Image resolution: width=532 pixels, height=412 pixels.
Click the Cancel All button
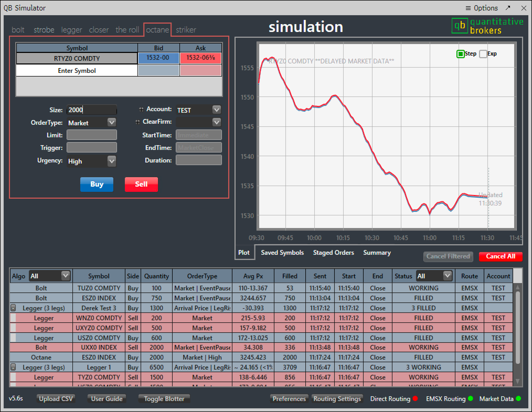point(501,256)
